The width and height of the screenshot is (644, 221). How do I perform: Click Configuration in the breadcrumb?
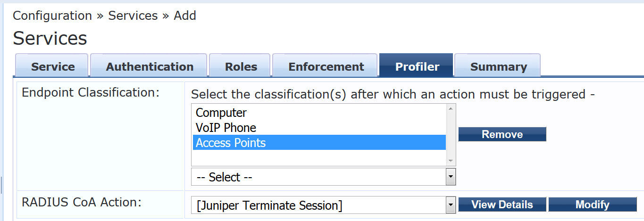(52, 16)
